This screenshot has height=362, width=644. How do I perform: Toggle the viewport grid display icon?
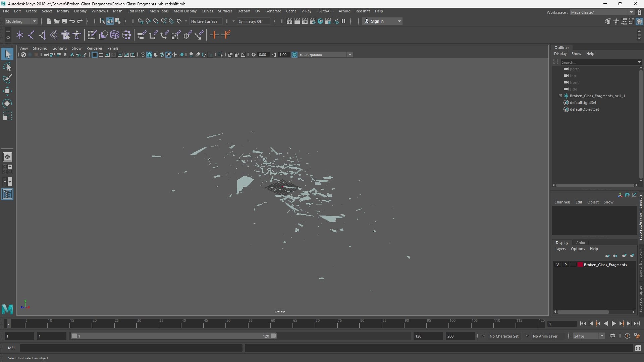[x=95, y=55]
